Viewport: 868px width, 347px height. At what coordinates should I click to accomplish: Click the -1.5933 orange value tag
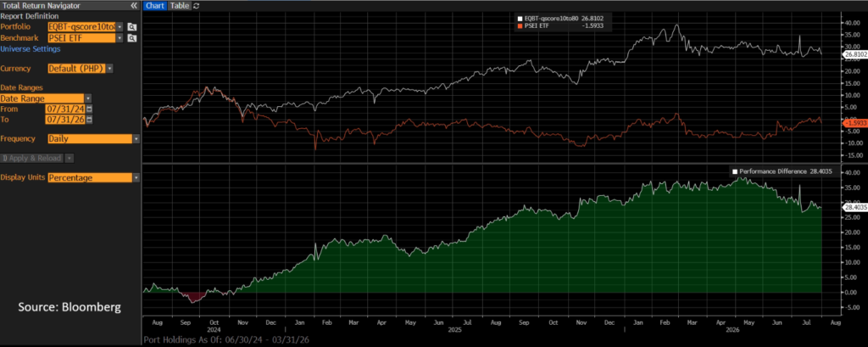[854, 122]
